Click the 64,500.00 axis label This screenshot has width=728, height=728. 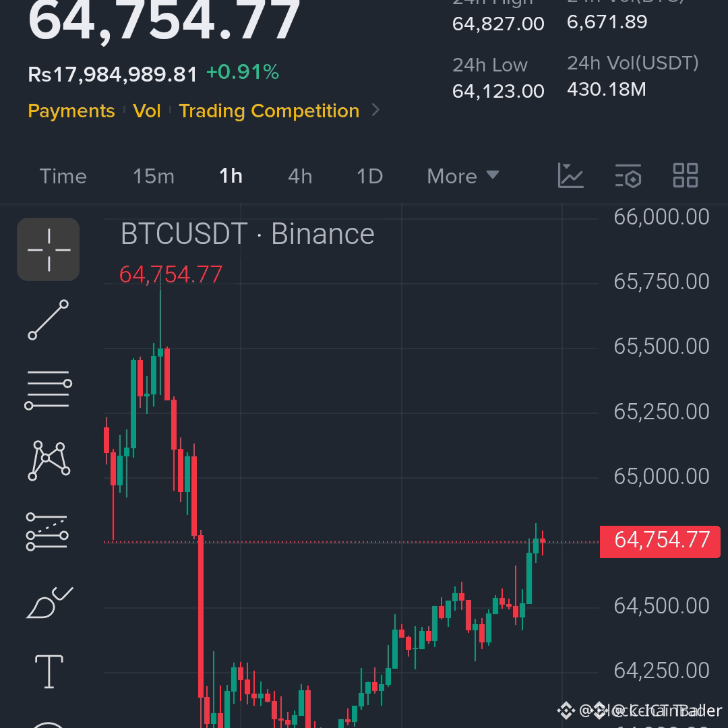pyautogui.click(x=662, y=606)
